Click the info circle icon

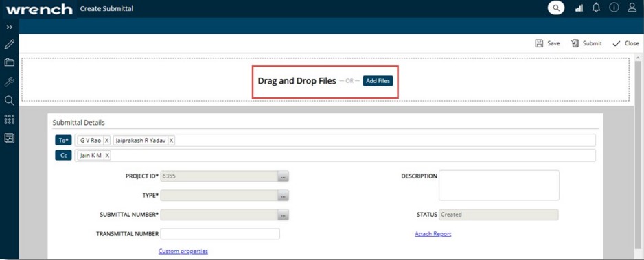614,8
